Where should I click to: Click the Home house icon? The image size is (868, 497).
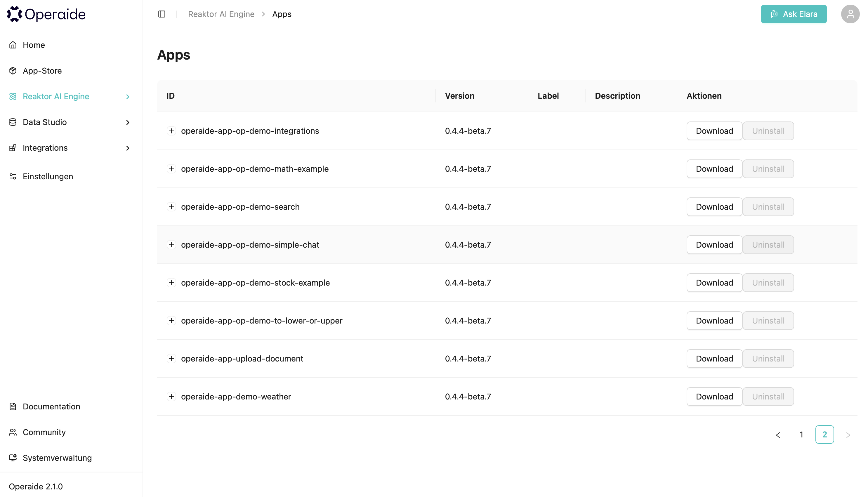13,45
